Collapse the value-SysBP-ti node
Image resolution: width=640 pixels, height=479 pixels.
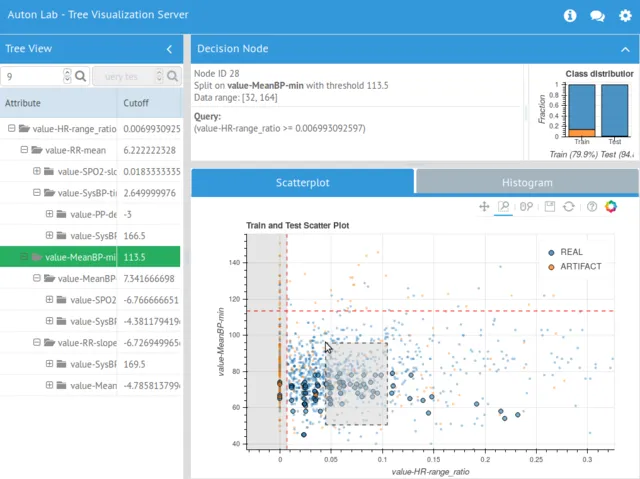tap(37, 192)
